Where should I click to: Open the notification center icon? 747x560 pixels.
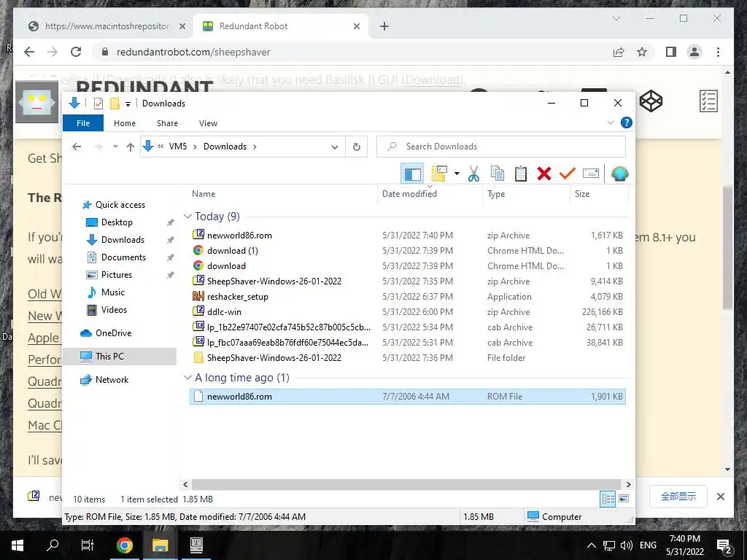724,546
